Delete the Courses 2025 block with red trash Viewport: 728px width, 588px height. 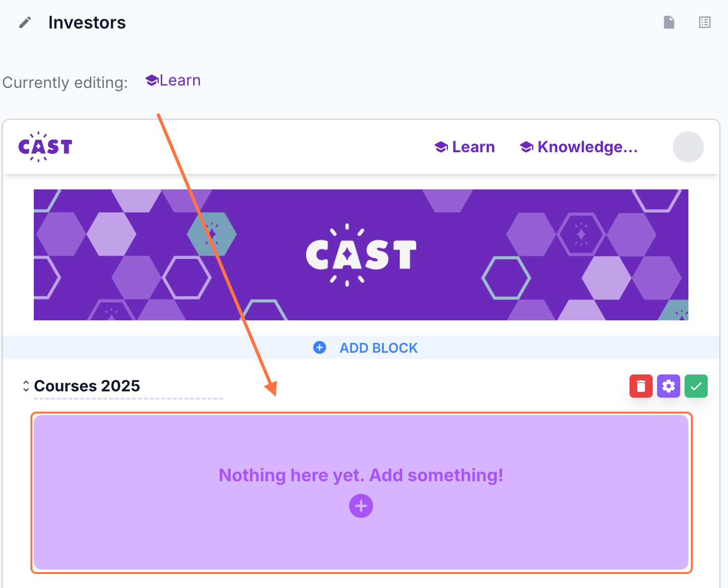pos(641,386)
